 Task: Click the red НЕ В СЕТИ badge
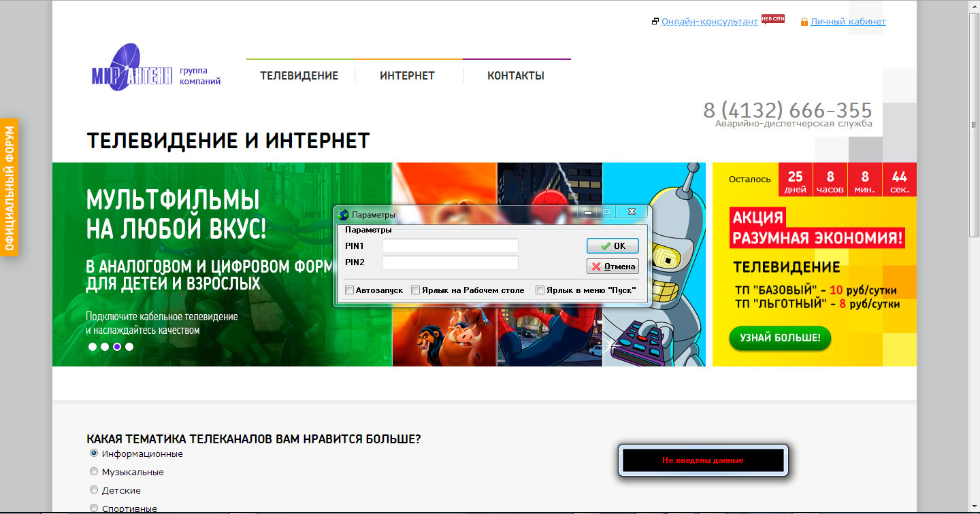772,18
